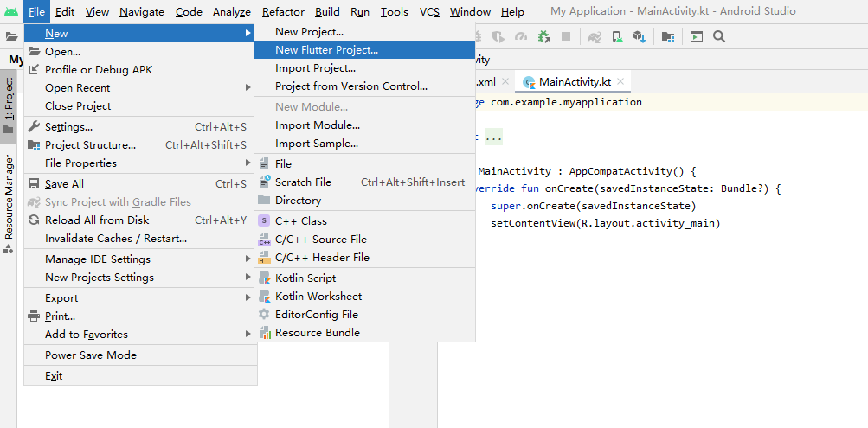The image size is (868, 428).
Task: Choose C/C++ Source File entry
Action: coord(364,239)
